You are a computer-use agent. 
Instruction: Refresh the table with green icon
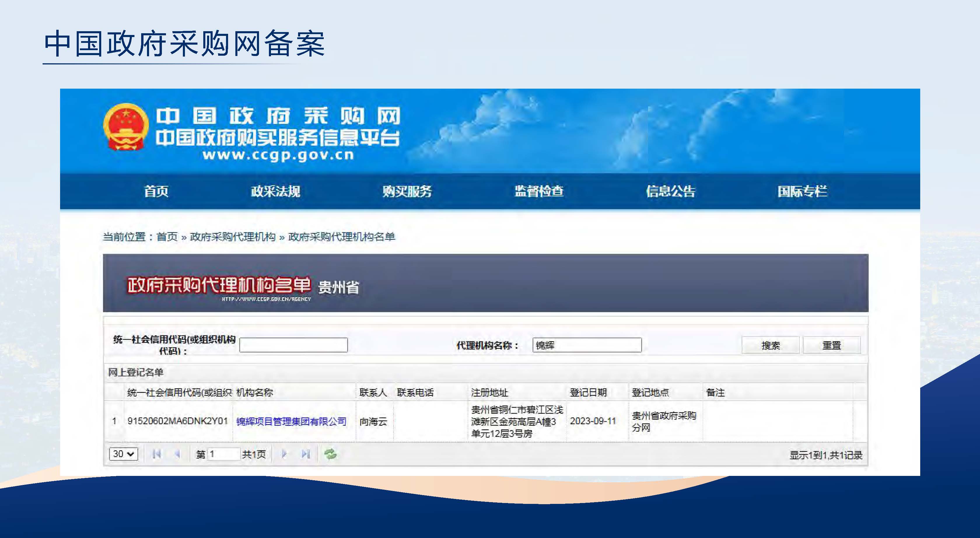[x=330, y=454]
